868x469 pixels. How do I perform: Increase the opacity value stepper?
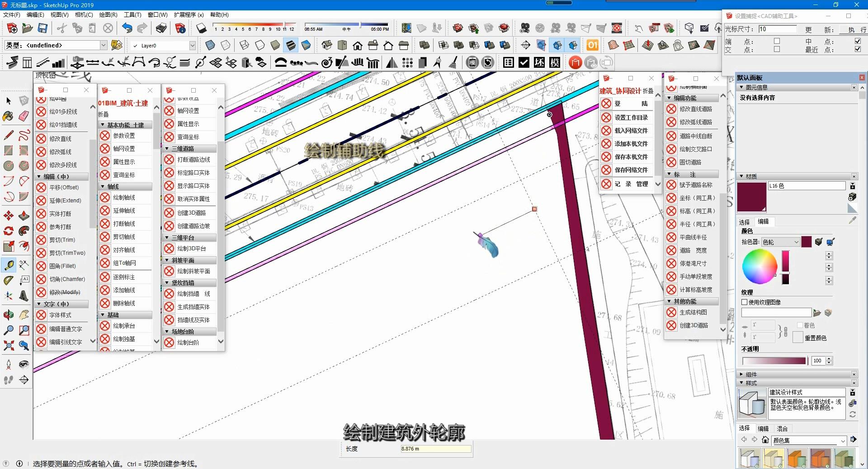click(829, 359)
